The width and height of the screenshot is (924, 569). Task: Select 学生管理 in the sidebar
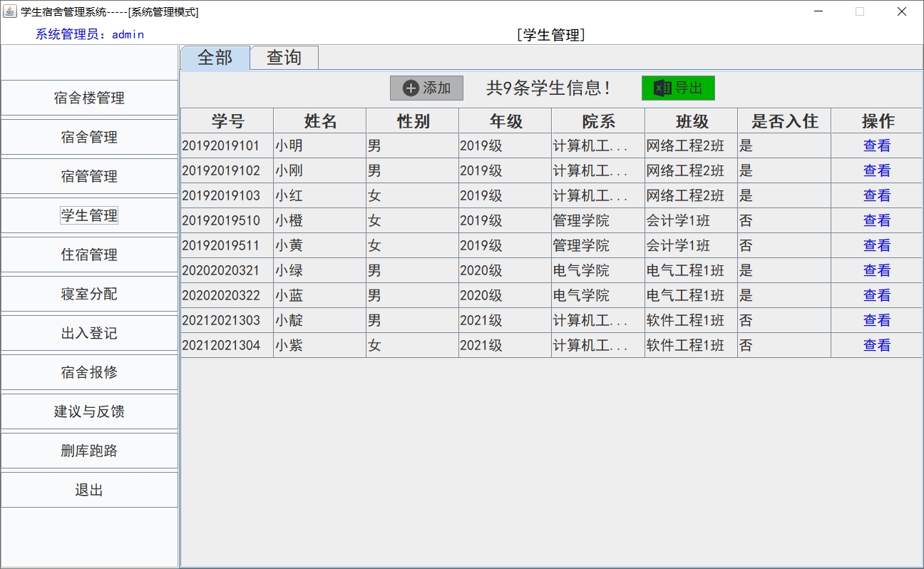pos(89,216)
